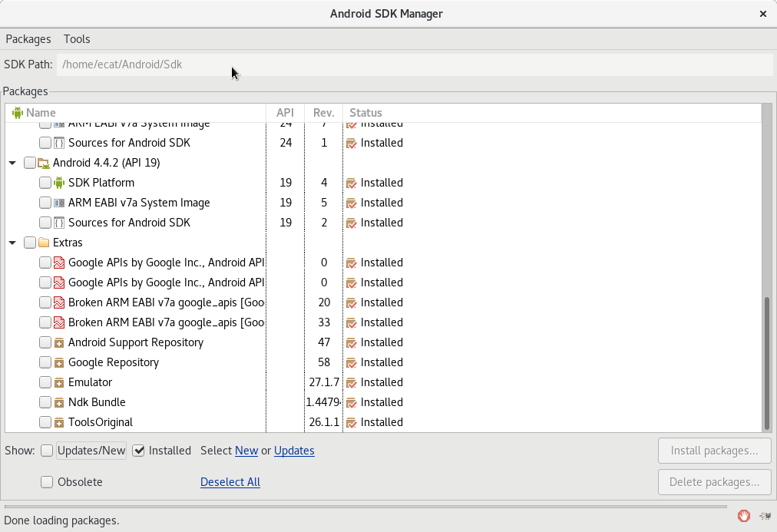Click the system image icon for API 19 ARM EABI

(59, 203)
